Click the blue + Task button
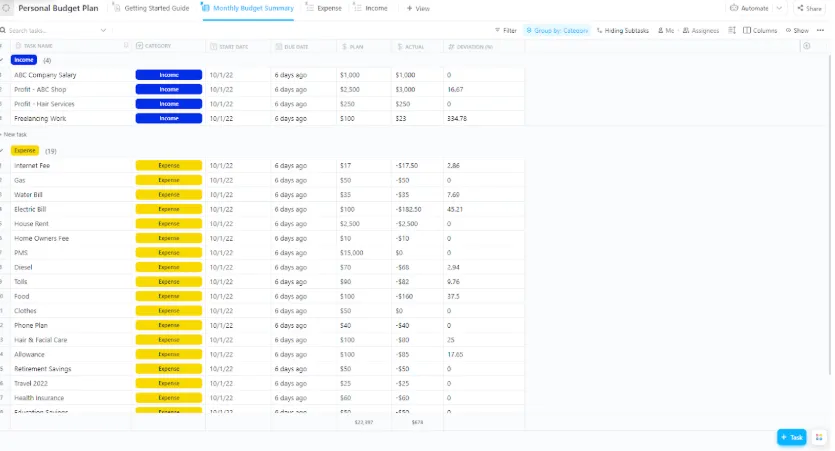Viewport: 835px width, 451px height. pos(791,437)
